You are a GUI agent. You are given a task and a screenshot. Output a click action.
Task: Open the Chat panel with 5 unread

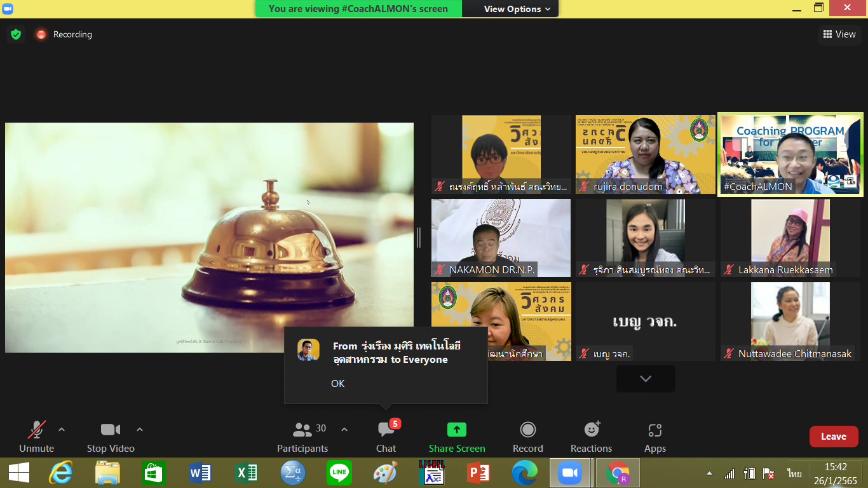[386, 437]
